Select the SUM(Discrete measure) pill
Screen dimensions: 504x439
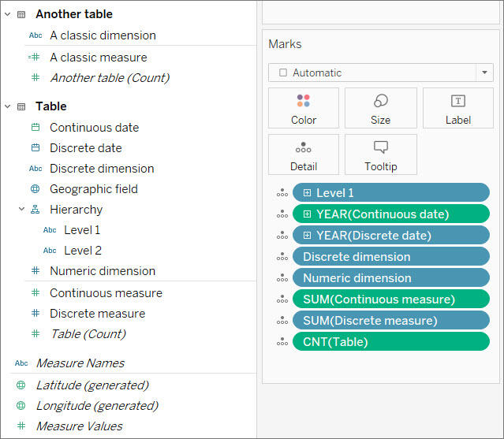point(391,321)
